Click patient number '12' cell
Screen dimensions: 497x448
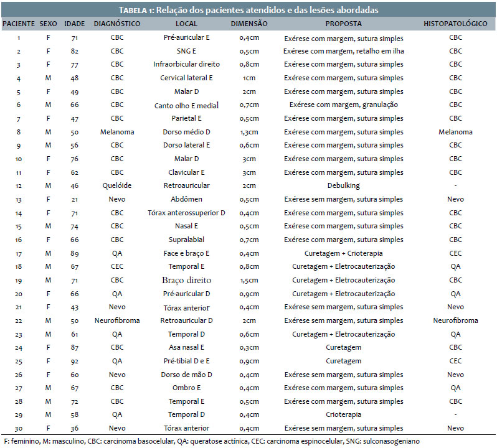(19, 186)
